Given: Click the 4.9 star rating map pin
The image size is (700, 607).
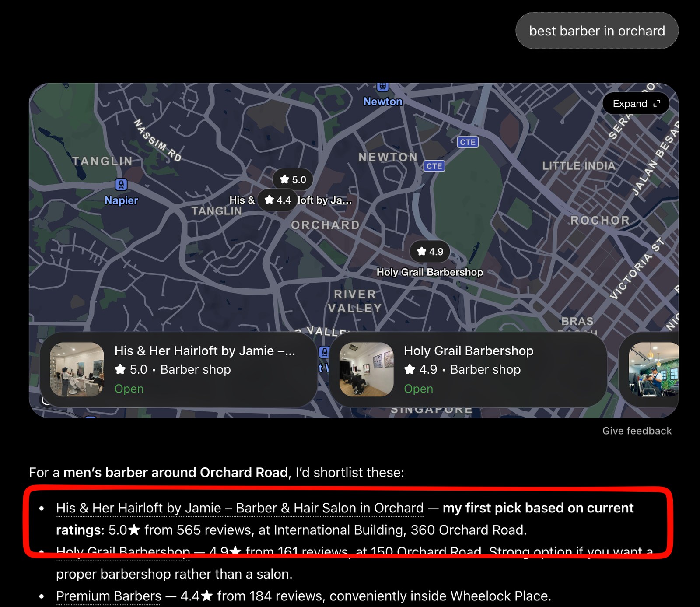Looking at the screenshot, I should click(430, 251).
